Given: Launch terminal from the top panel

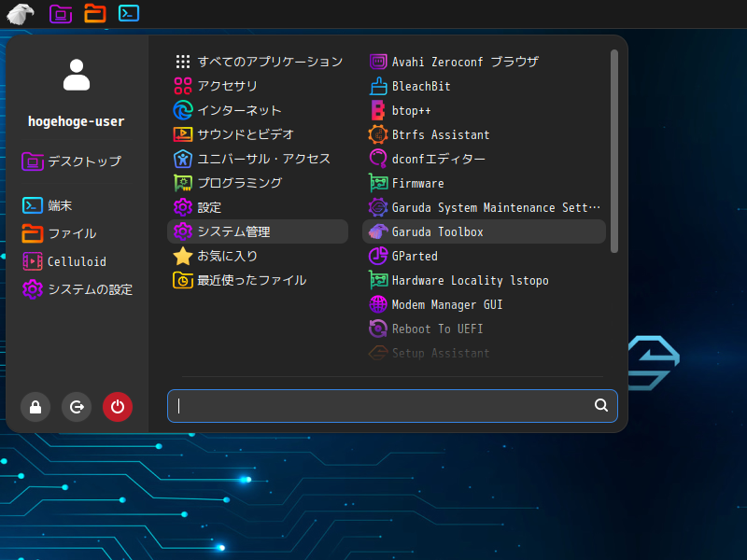Looking at the screenshot, I should [x=129, y=13].
